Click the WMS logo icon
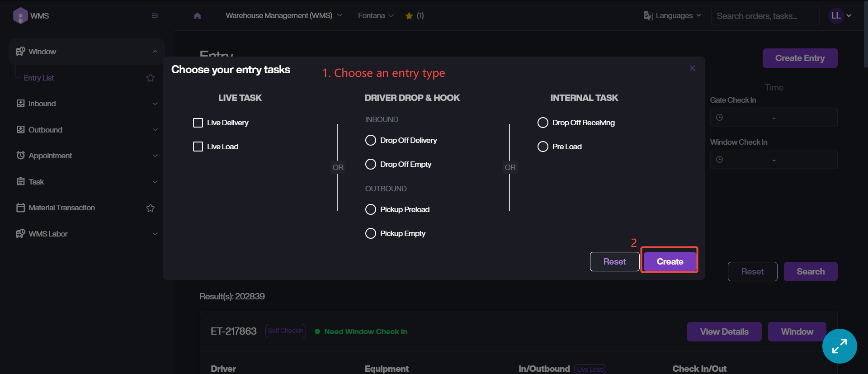The height and width of the screenshot is (374, 868). point(20,16)
